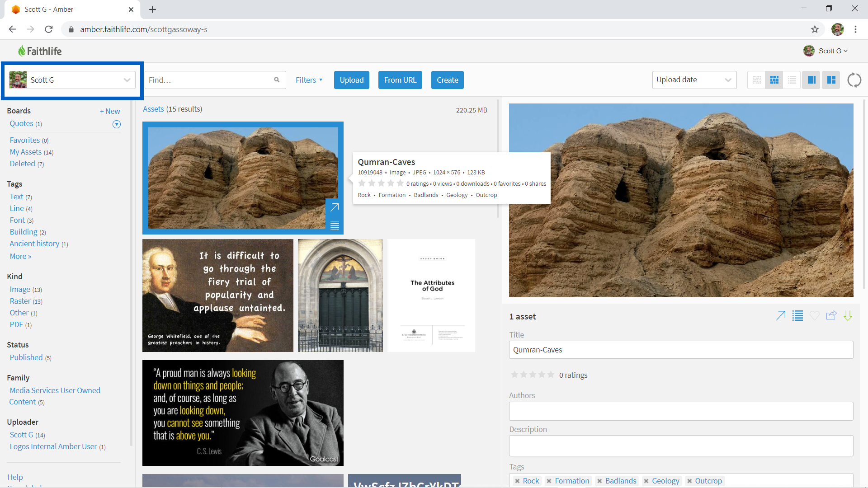Click the Authors field
868x488 pixels.
point(681,411)
